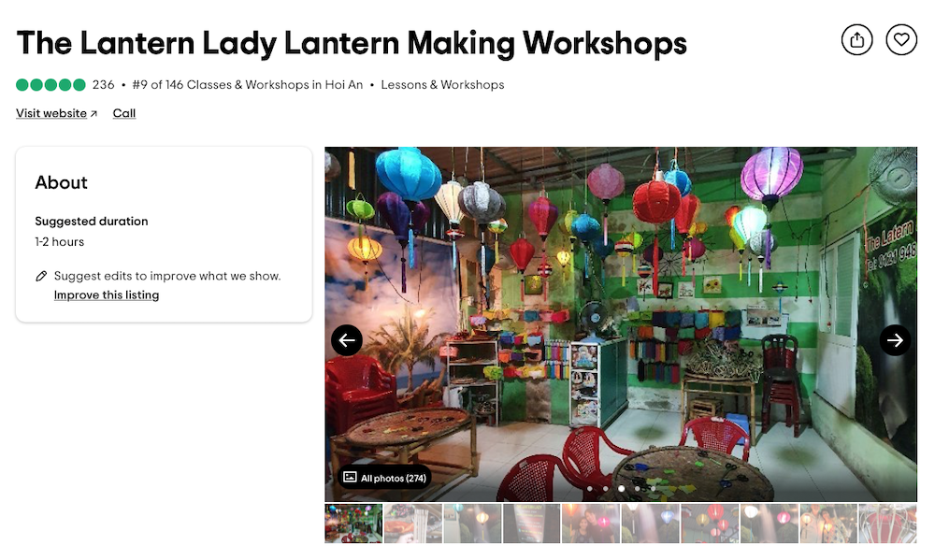Select the first thumbnail of lantern shop
Image resolution: width=935 pixels, height=560 pixels.
[353, 523]
